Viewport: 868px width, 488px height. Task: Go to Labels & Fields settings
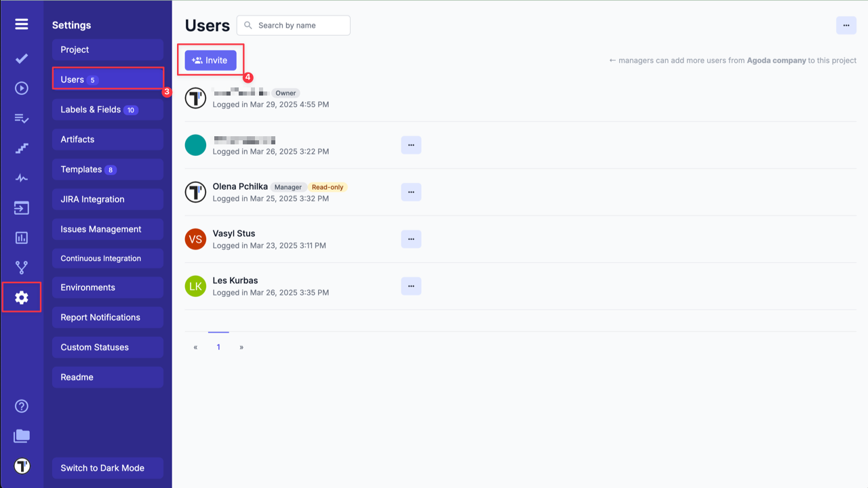click(x=107, y=109)
